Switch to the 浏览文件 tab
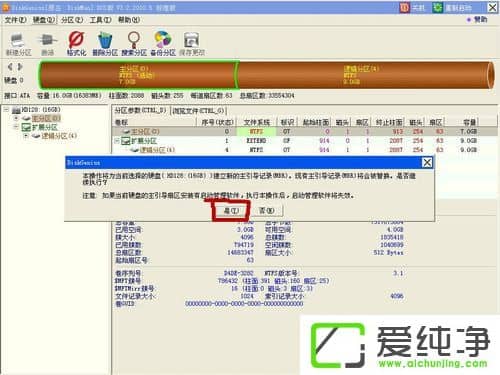Screen dimensions: 500x375 (x=198, y=110)
